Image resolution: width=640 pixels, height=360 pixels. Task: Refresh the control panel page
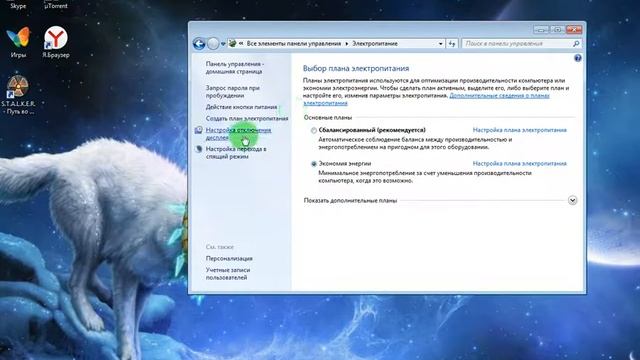coord(452,44)
